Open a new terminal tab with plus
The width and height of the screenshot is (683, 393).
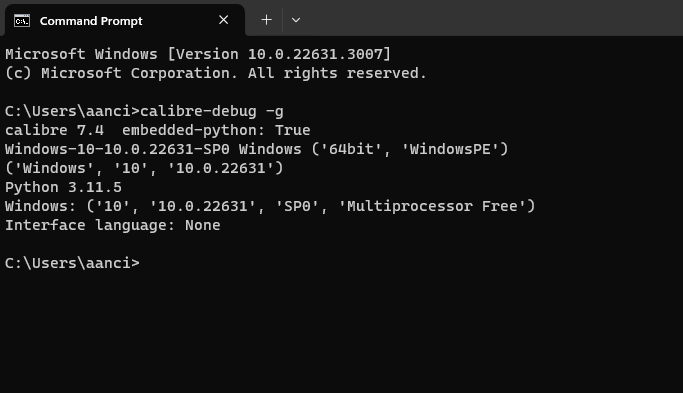tap(266, 20)
